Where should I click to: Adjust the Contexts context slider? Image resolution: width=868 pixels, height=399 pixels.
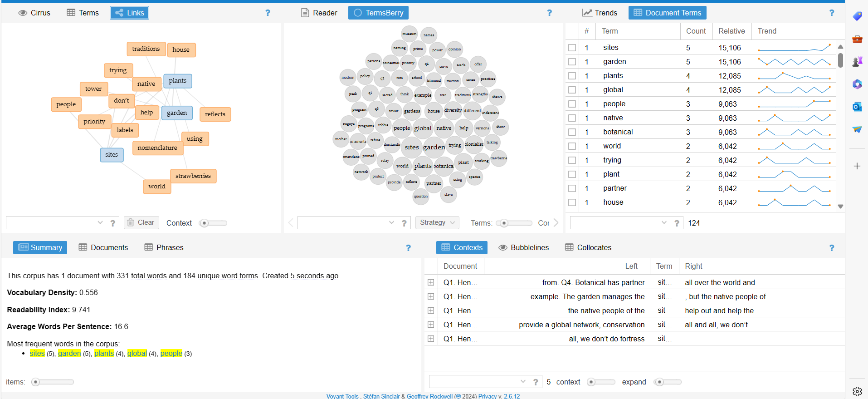pos(601,382)
